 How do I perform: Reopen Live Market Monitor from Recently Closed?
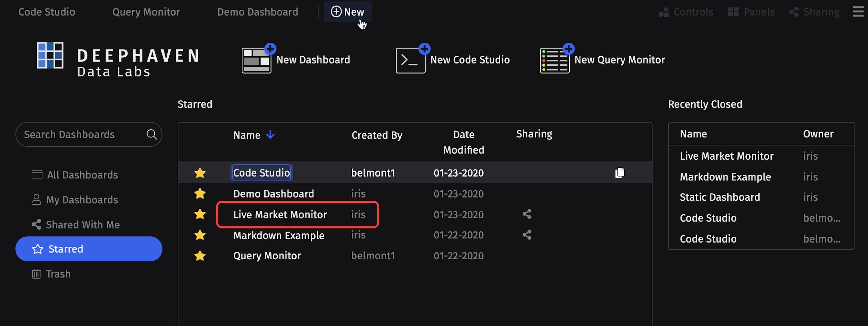727,156
